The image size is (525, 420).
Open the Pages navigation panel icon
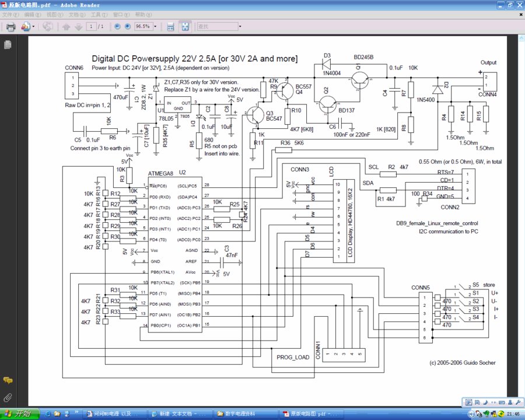pos(8,44)
